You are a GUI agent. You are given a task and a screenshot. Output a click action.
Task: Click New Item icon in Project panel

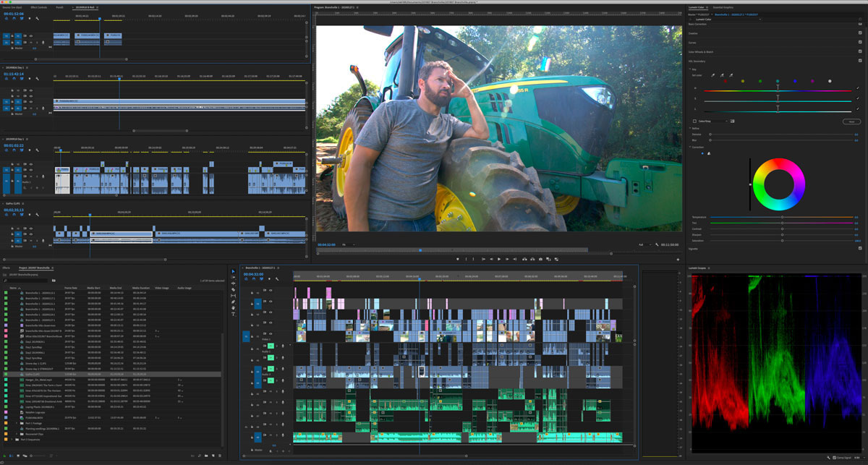(213, 456)
